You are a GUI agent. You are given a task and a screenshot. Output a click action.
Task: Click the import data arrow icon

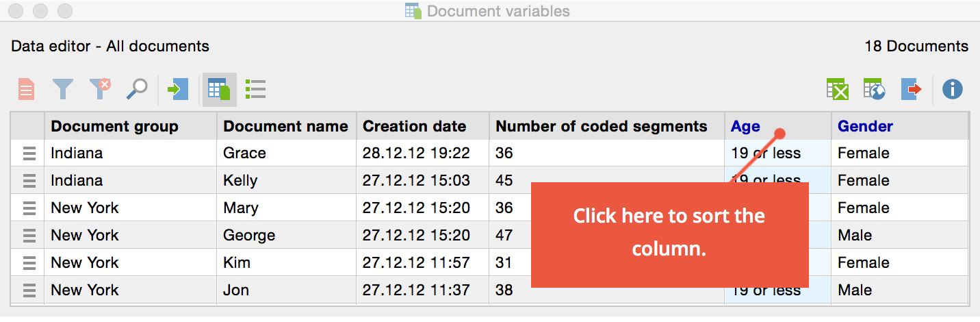point(178,89)
